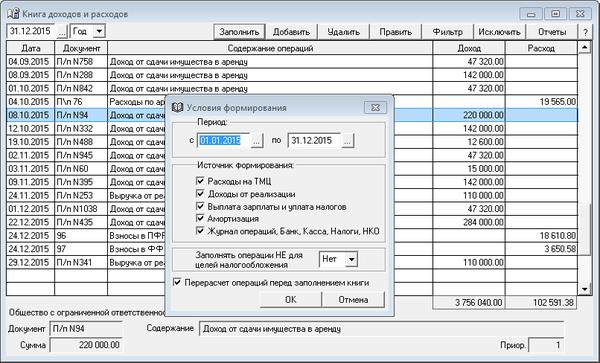The width and height of the screenshot is (600, 363).
Task: Open calendar picker for start date 01.01.2015
Action: [257, 141]
